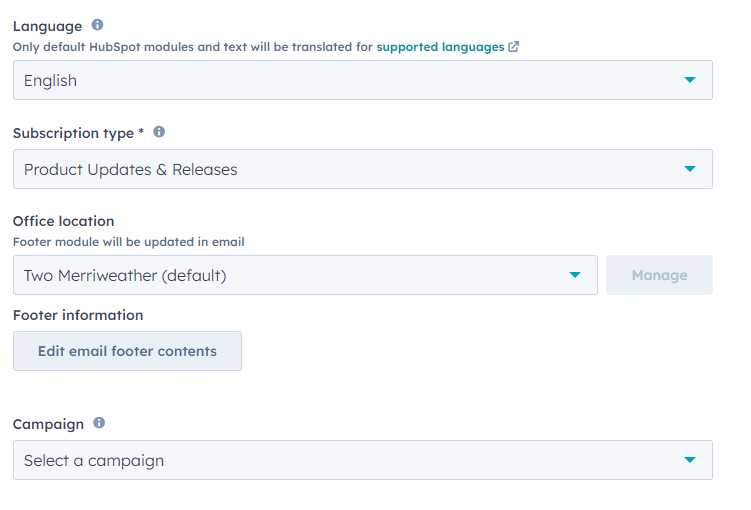Click the Language field label
The width and height of the screenshot is (751, 510).
pos(47,26)
